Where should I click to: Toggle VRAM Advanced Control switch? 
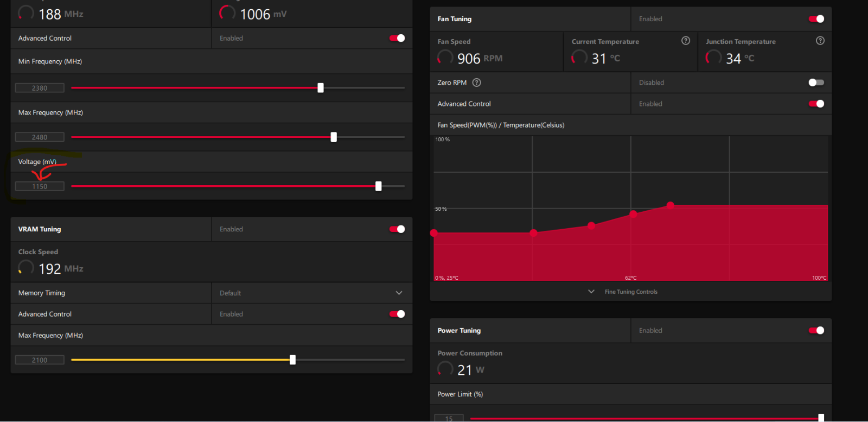(397, 314)
